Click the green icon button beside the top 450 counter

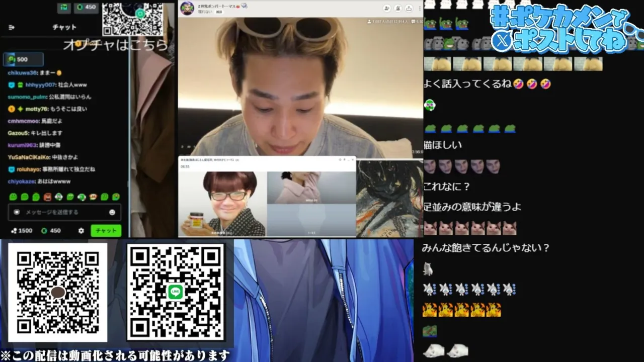coord(64,8)
